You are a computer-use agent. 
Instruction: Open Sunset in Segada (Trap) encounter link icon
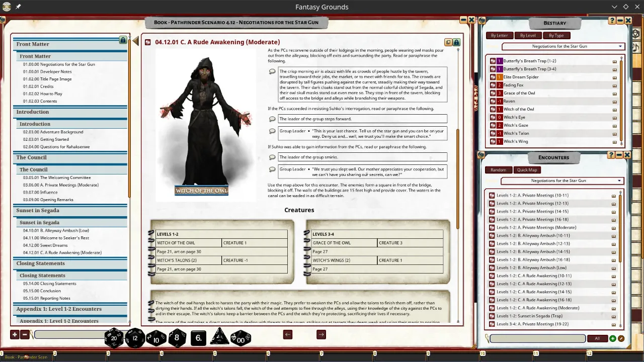493,316
